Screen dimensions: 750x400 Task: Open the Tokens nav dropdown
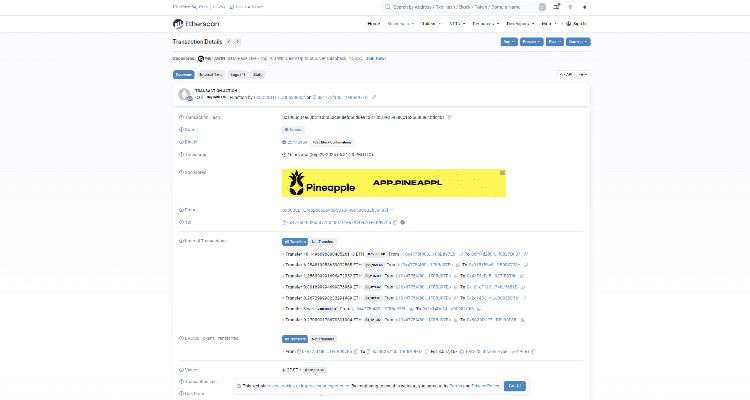(432, 23)
